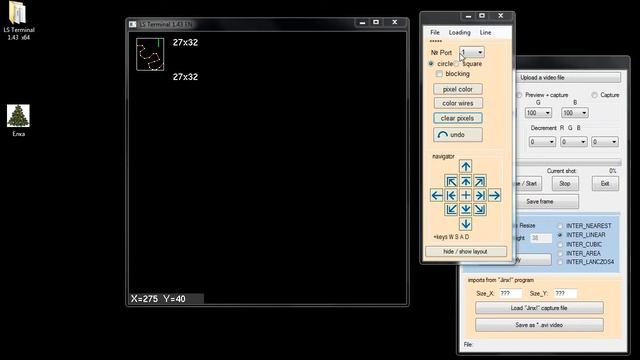Image resolution: width=640 pixels, height=360 pixels.
Task: Click the disabled resize height field
Action: (541, 238)
